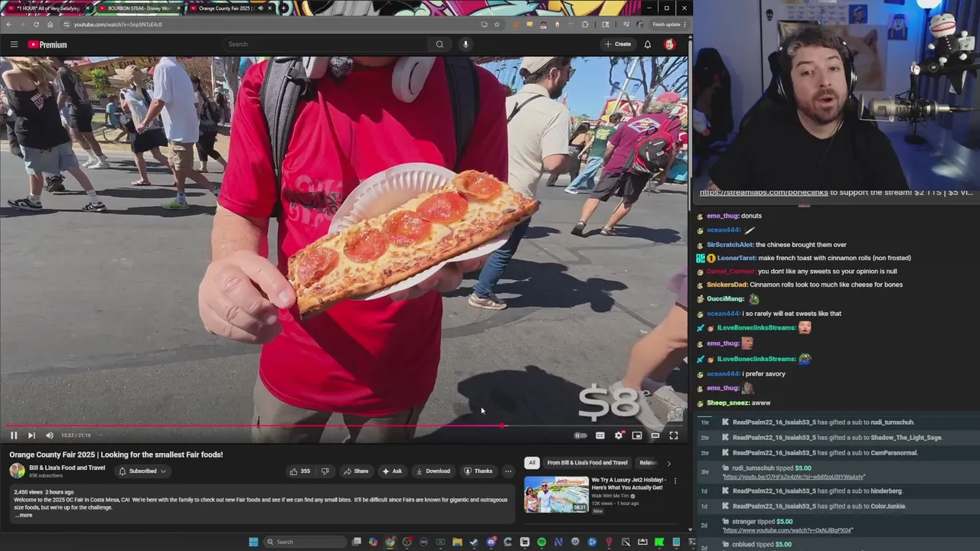Mute the Orange County Fair tab audio
This screenshot has height=551, width=980.
click(261, 8)
